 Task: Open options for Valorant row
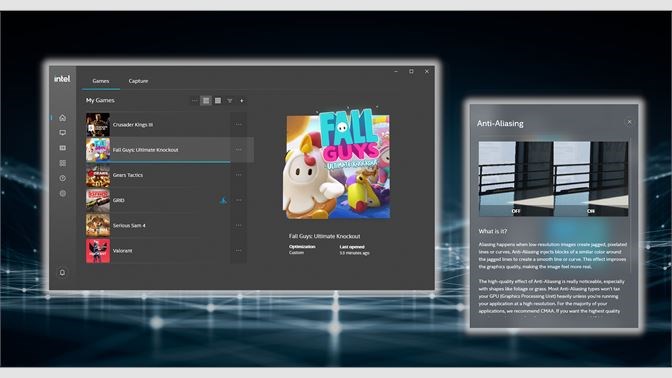click(x=239, y=251)
